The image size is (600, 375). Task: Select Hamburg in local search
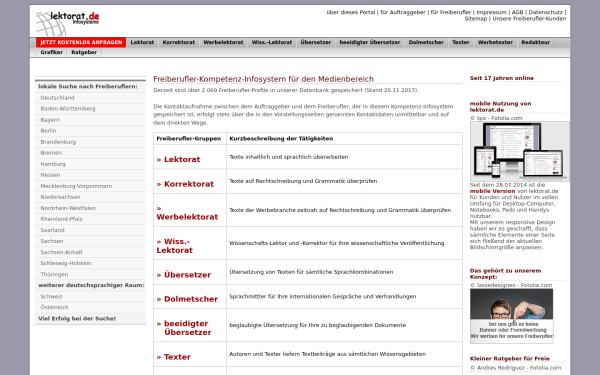(x=90, y=164)
